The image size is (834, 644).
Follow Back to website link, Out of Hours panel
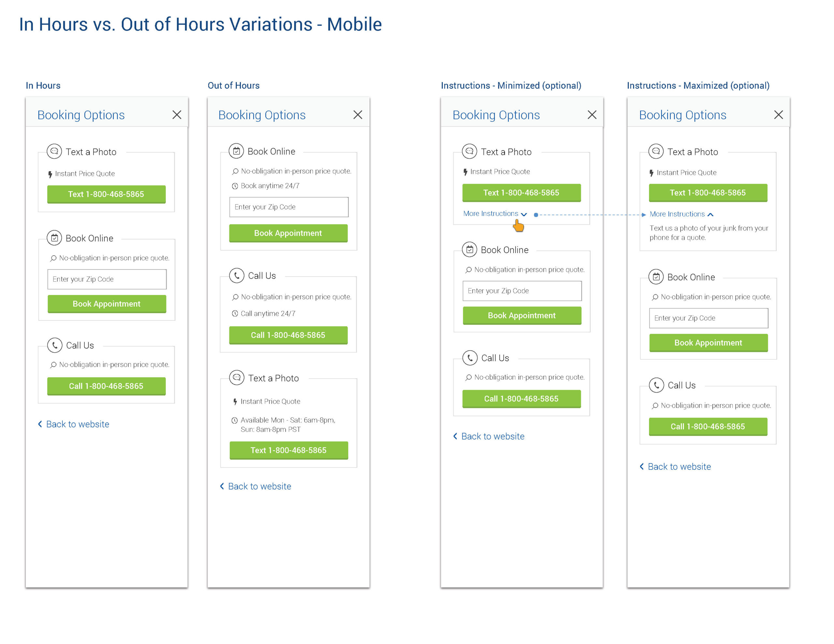[259, 486]
